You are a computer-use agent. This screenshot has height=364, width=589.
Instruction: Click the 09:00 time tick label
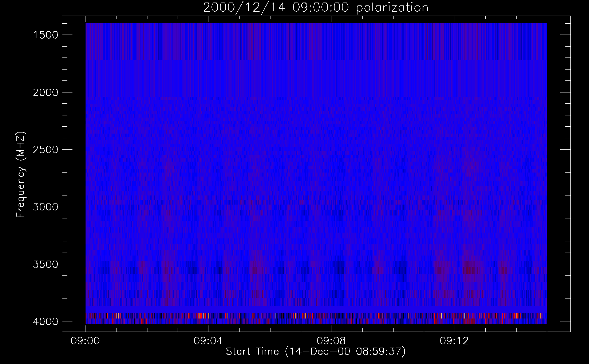[86, 341]
